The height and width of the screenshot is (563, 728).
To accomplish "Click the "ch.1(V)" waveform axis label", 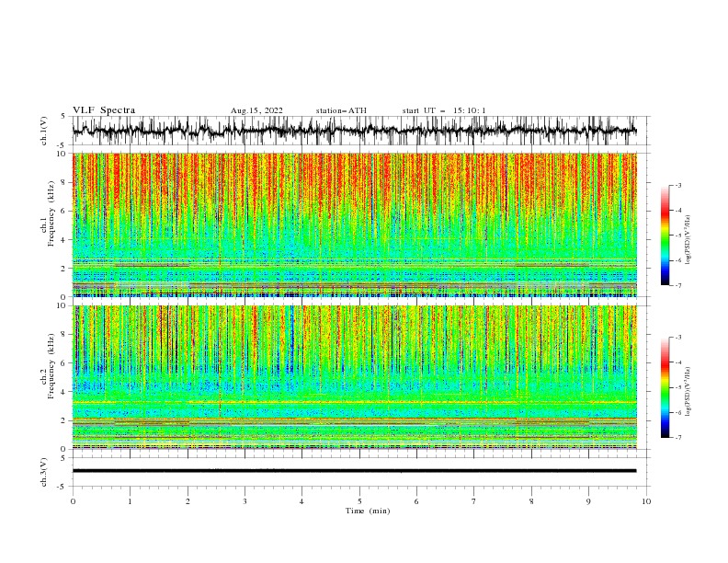I will click(x=44, y=131).
